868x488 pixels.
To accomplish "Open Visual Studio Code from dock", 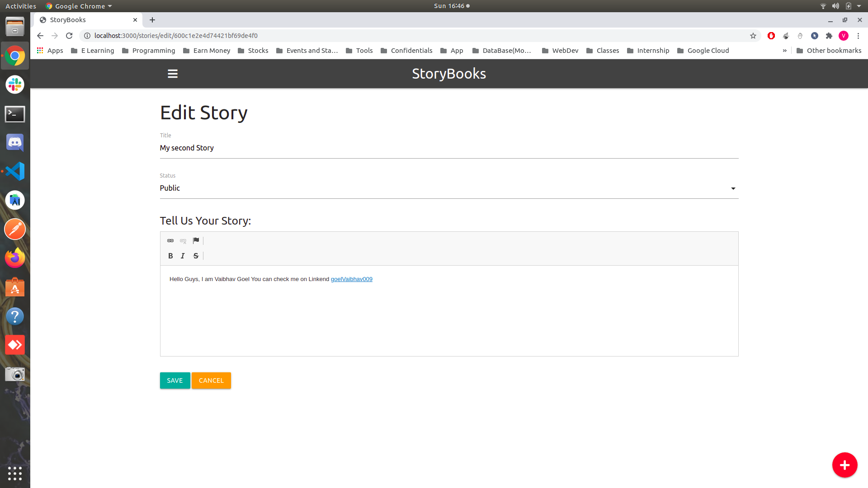I will pos(15,171).
